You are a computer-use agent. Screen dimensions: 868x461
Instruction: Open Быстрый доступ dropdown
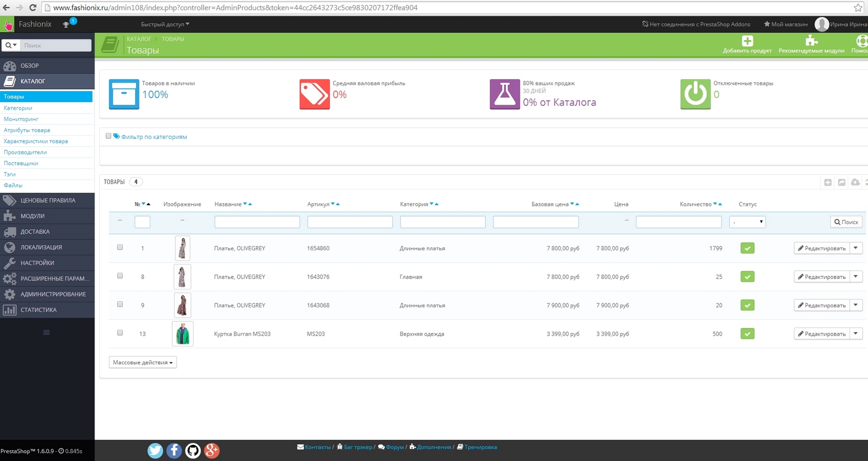(x=165, y=24)
